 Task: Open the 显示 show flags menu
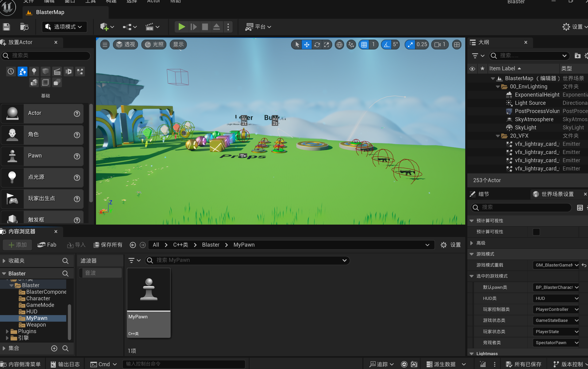click(x=178, y=45)
